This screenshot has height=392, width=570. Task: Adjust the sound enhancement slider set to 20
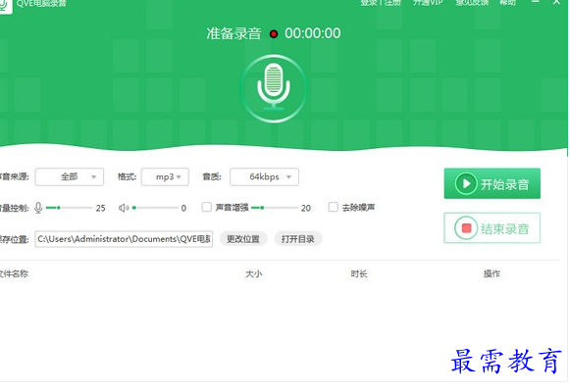click(x=275, y=208)
